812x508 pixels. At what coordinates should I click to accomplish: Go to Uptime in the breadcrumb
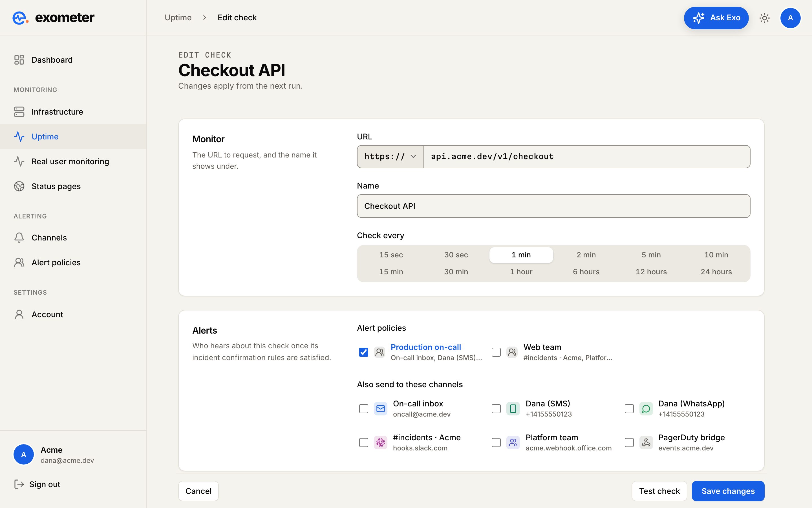pyautogui.click(x=178, y=17)
